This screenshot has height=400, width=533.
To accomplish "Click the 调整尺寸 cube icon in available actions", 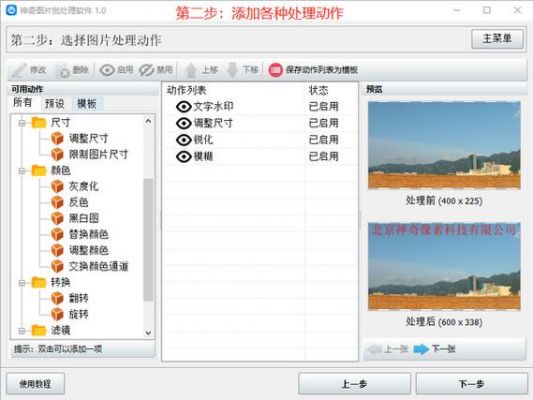I will point(57,138).
